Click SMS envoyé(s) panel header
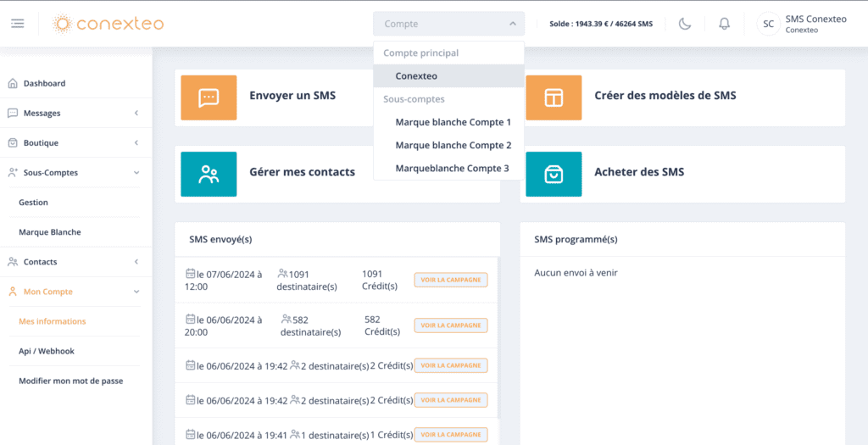Screen dimensions: 868x445 [337, 240]
